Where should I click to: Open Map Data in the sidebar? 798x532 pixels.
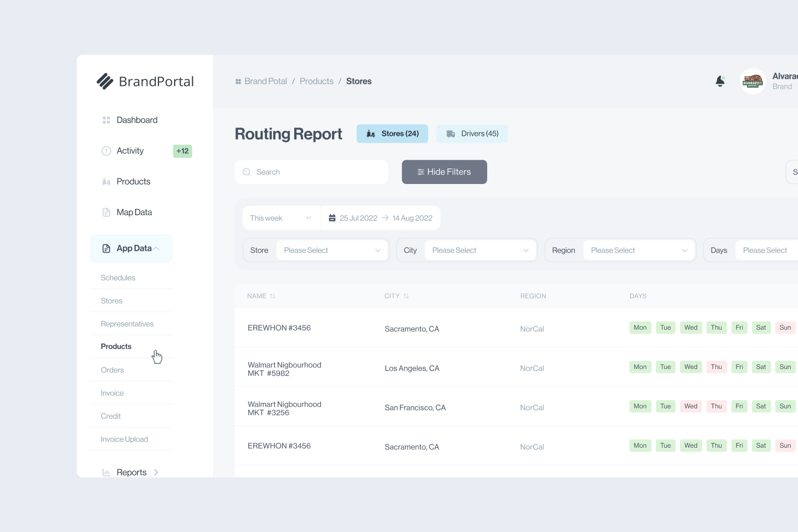click(134, 212)
